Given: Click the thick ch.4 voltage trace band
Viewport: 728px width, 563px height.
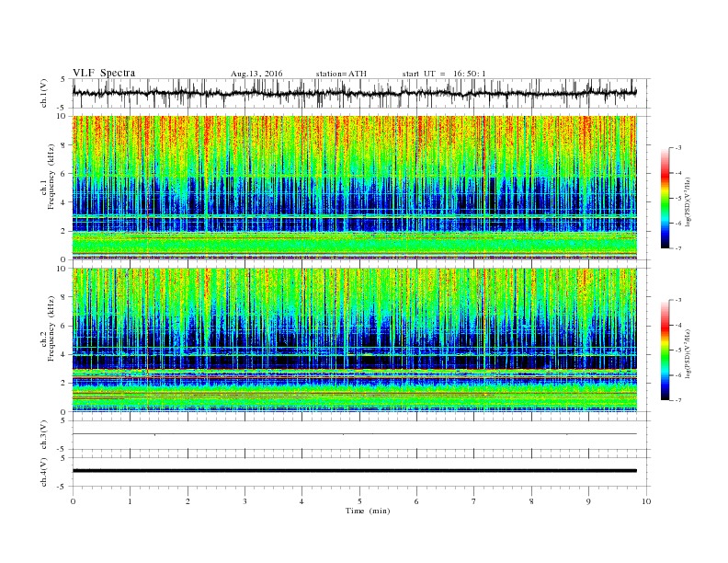Looking at the screenshot, I should tap(354, 471).
